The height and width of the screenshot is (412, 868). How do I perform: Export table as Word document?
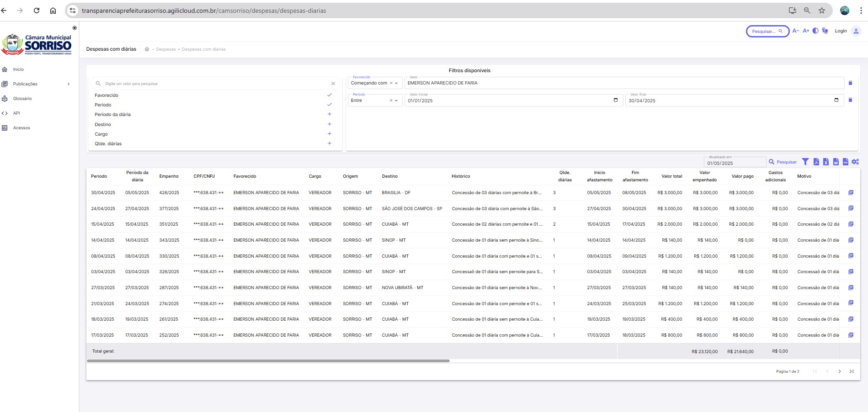click(x=836, y=162)
